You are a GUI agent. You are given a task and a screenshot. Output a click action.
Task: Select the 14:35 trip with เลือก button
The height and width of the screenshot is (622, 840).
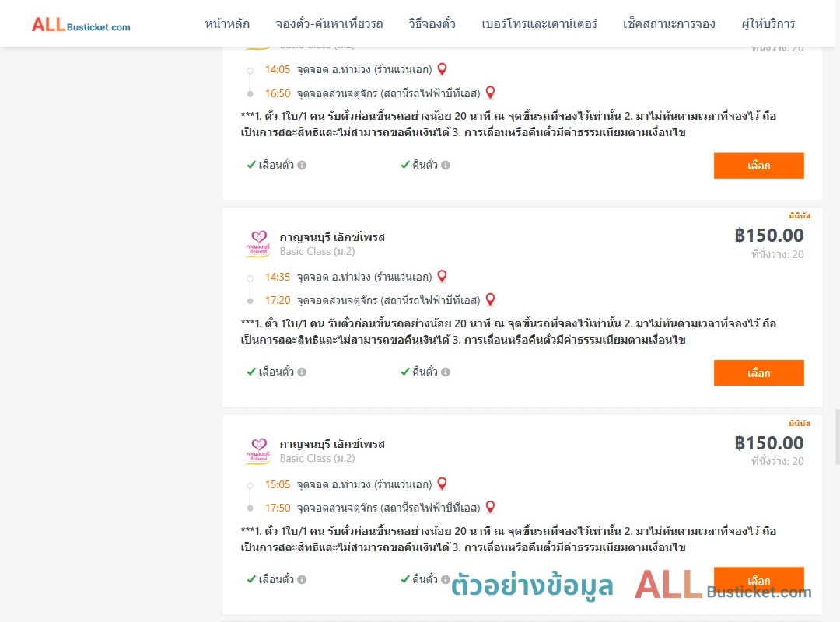(x=758, y=373)
